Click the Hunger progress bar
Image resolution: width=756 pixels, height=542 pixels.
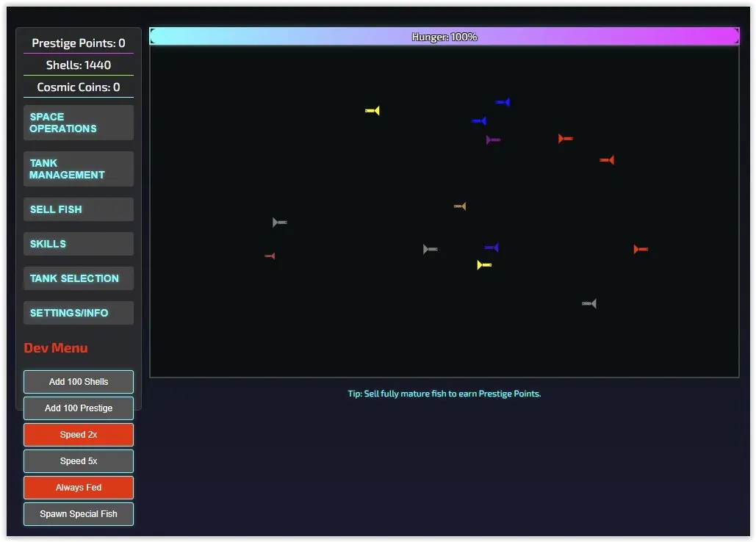click(444, 35)
